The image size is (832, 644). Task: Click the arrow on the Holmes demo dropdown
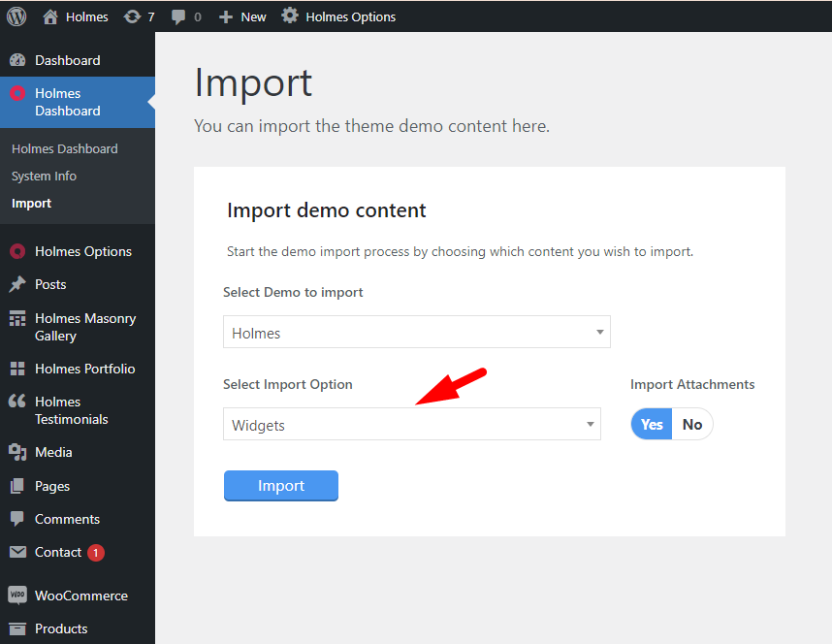[x=599, y=333]
